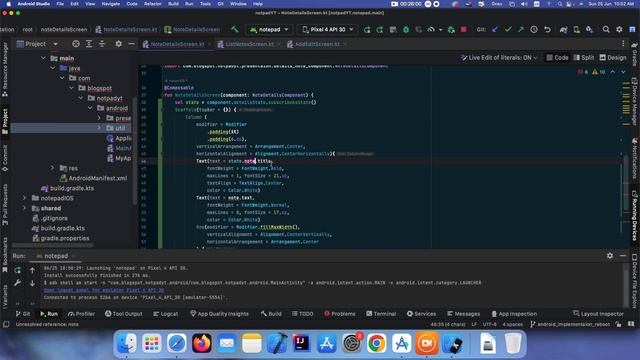
Task: Switch editor to Split view
Action: point(584,58)
